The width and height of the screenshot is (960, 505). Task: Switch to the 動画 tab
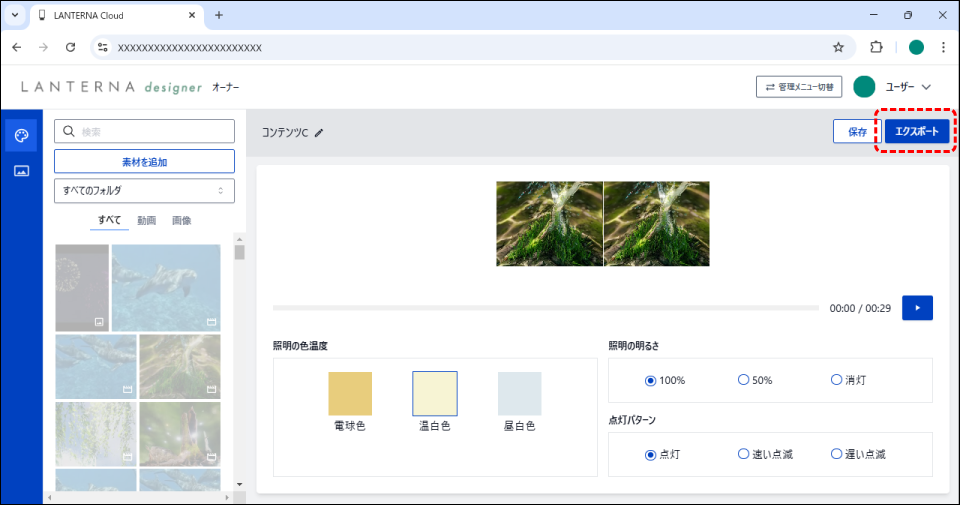point(146,220)
